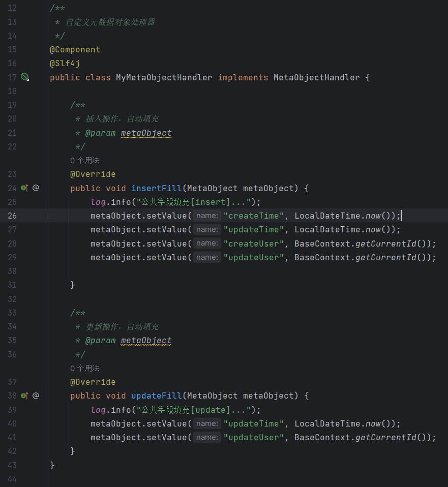The width and height of the screenshot is (448, 487).
Task: Click the implements-method icon beside updateFill
Action: coord(24,395)
